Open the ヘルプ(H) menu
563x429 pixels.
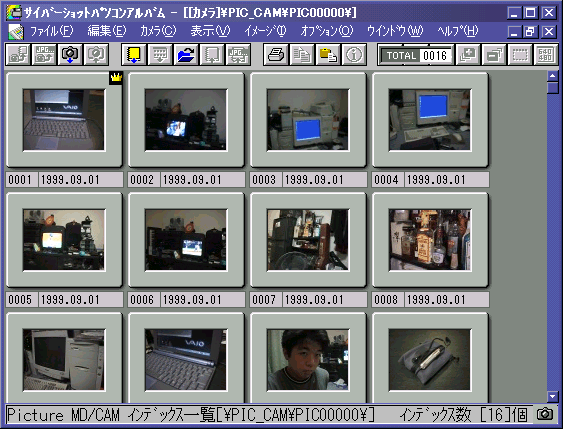pyautogui.click(x=458, y=31)
